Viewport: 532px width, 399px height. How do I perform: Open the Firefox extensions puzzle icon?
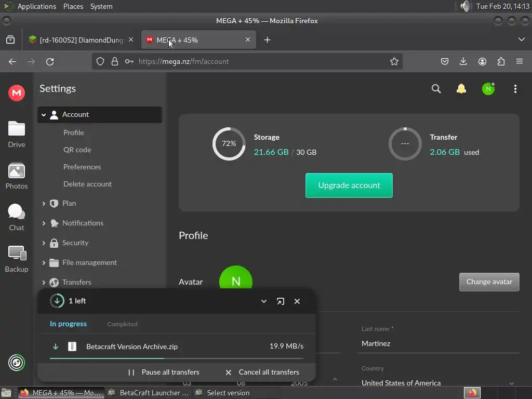501,61
